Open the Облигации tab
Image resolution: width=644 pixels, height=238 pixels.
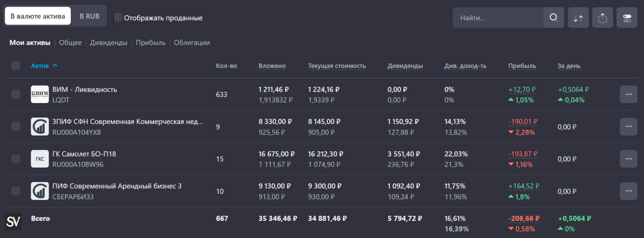point(192,43)
